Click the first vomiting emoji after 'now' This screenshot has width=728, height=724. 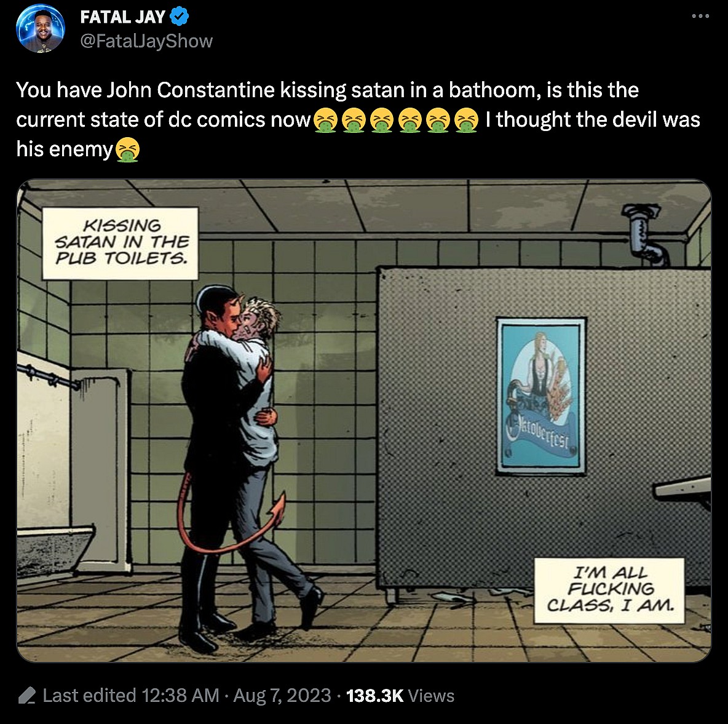point(325,121)
